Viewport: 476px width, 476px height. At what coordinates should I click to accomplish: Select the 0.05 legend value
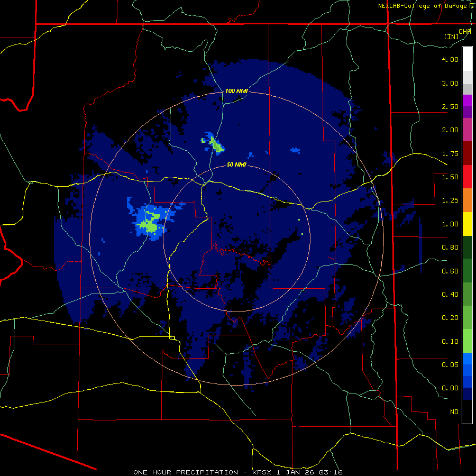pos(450,364)
